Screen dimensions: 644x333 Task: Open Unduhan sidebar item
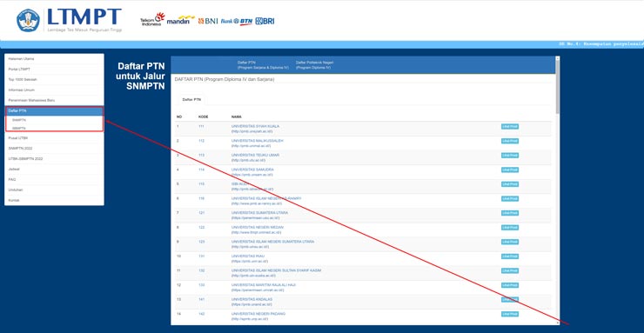point(54,190)
